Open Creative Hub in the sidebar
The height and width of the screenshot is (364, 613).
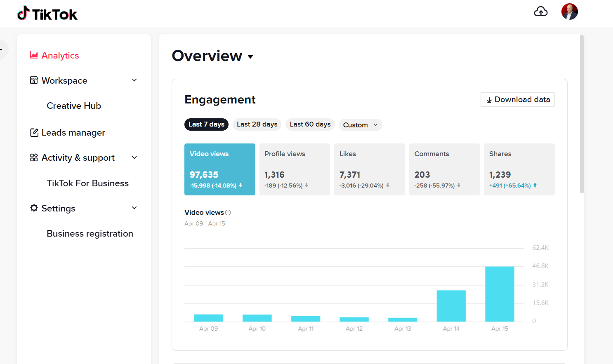pos(74,106)
